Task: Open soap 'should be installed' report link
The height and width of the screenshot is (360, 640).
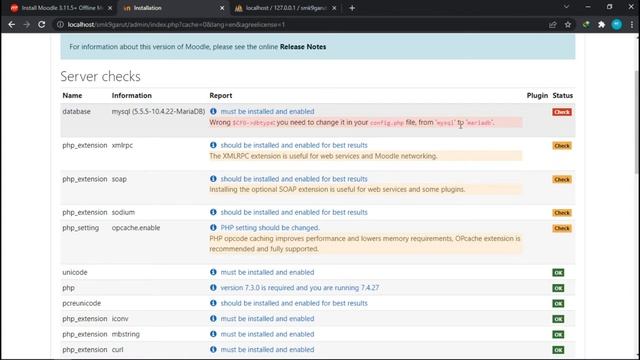Action: (294, 179)
